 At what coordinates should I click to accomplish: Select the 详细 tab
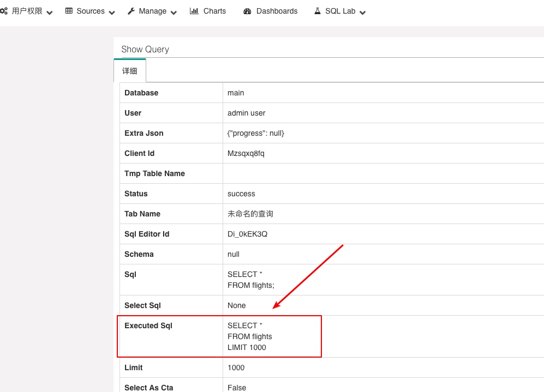point(130,71)
